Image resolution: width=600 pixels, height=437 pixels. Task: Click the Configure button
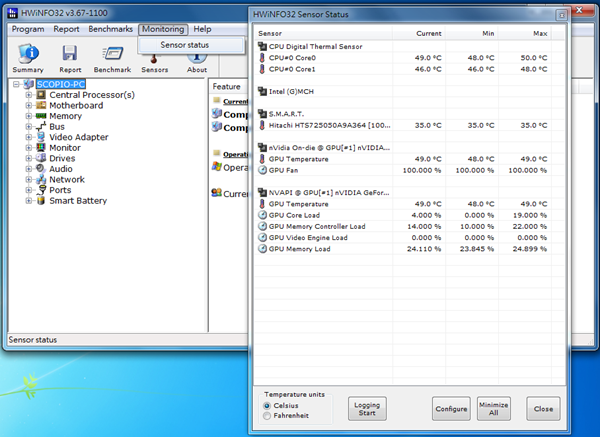451,409
